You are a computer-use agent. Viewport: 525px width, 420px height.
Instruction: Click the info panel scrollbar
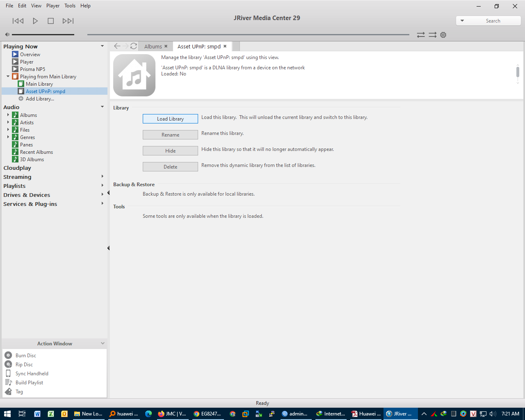tap(518, 72)
